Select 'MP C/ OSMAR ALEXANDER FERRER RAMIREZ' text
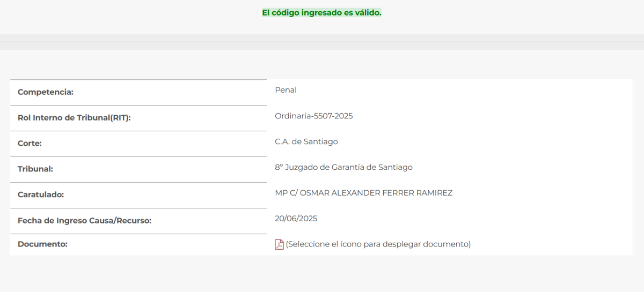Viewport: 644px width, 292px height. [363, 193]
